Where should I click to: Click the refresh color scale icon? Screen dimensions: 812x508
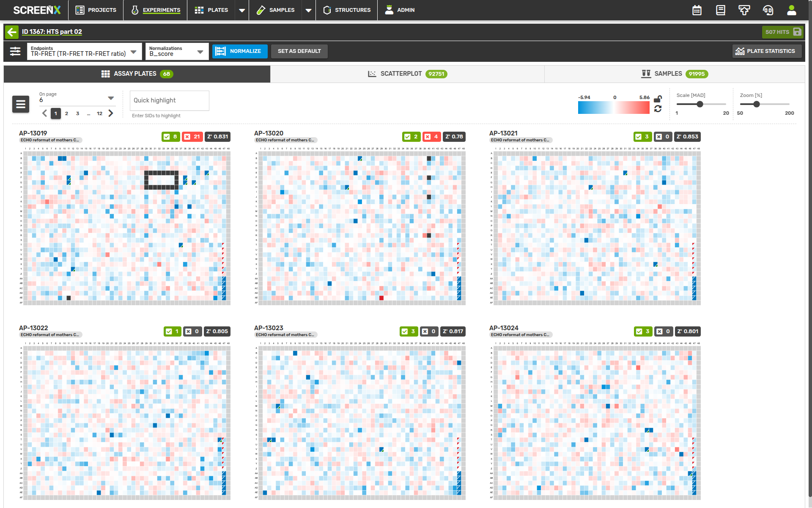[x=658, y=109]
